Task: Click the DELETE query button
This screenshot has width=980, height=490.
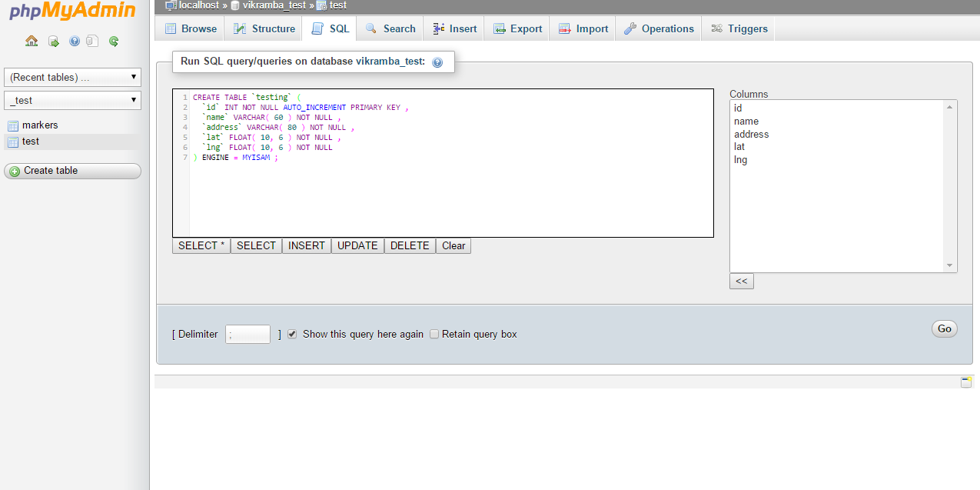Action: (x=410, y=245)
